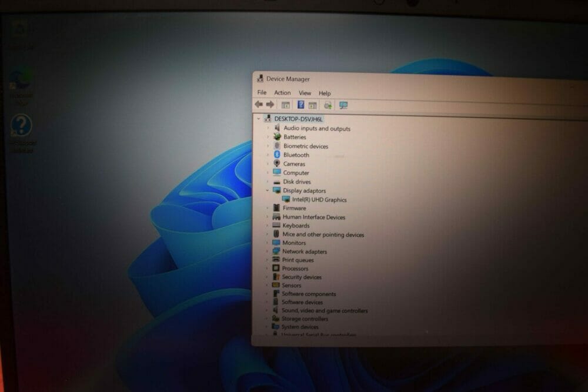
Task: Click the toolbar icon with the green arrow
Action: (x=328, y=105)
